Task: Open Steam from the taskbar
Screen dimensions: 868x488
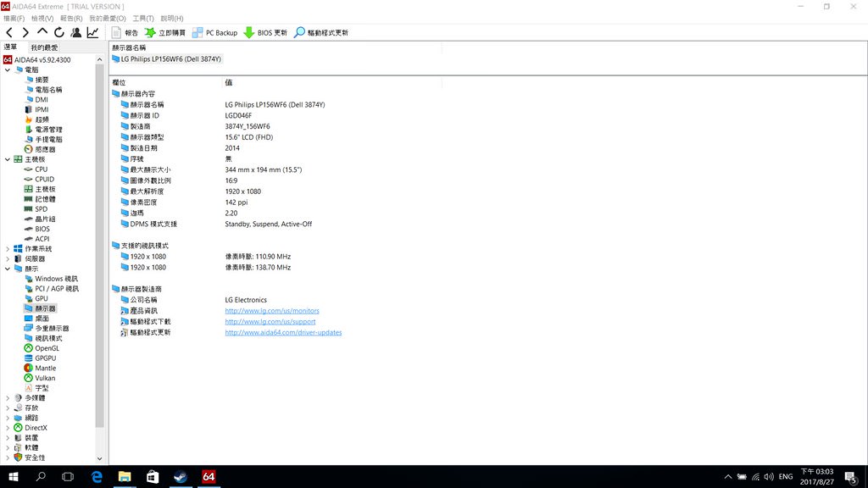Action: (181, 476)
